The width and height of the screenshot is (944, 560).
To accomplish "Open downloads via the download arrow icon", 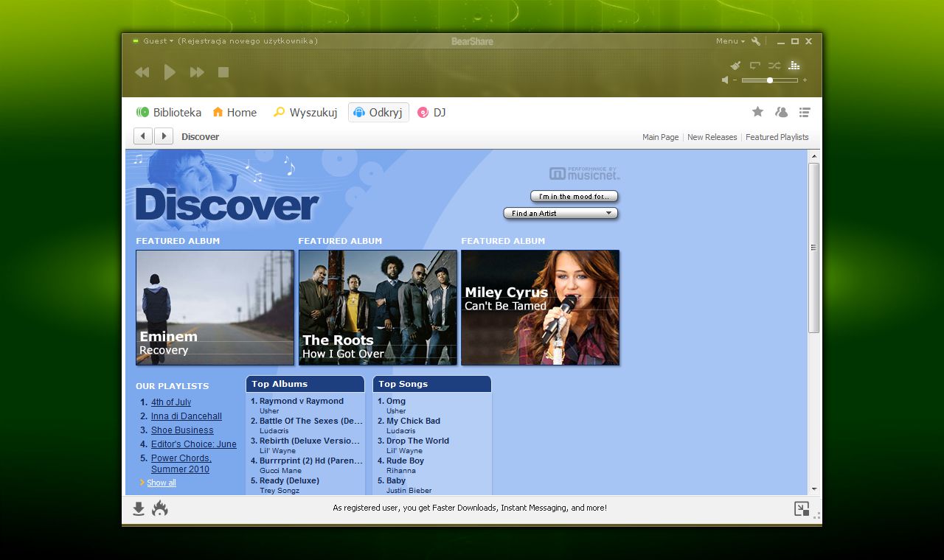I will 139,509.
